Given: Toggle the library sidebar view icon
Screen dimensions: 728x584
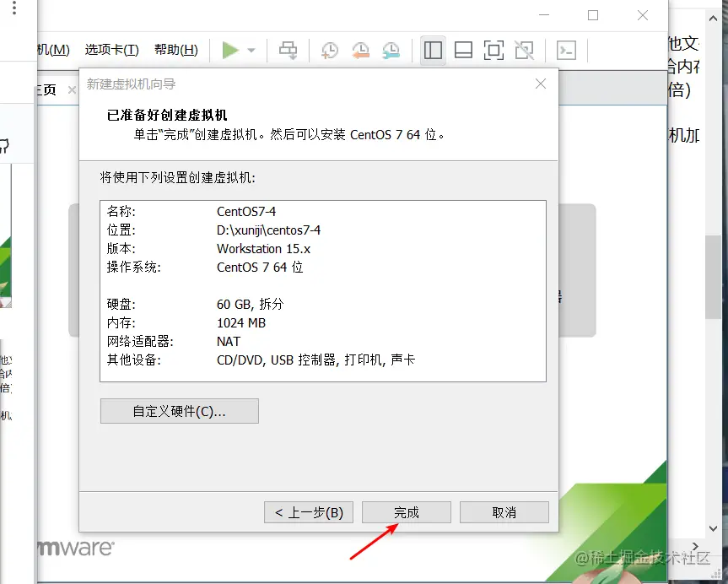Looking at the screenshot, I should coord(433,50).
